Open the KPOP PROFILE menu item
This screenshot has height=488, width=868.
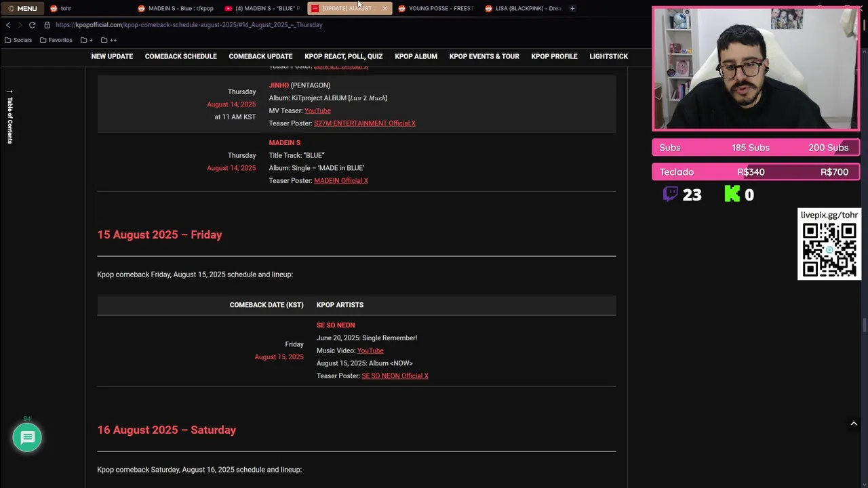tap(554, 56)
